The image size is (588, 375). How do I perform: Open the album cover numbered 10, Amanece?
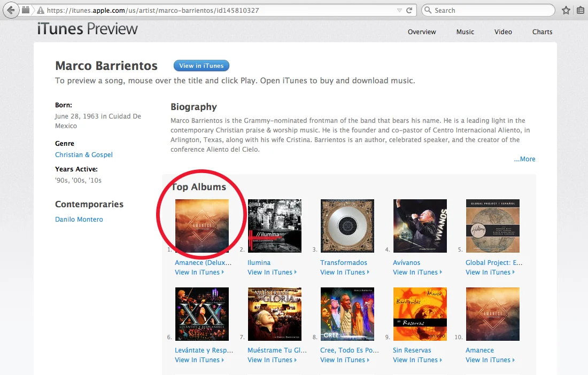tap(493, 314)
